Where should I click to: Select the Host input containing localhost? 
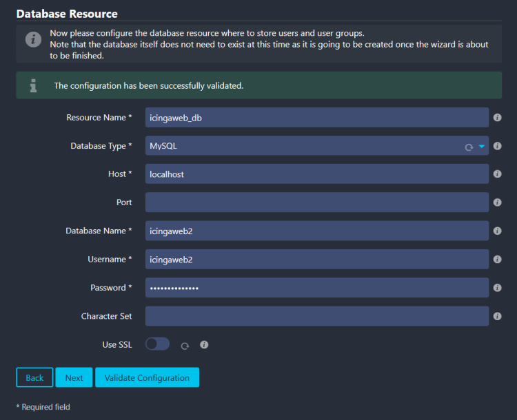316,174
